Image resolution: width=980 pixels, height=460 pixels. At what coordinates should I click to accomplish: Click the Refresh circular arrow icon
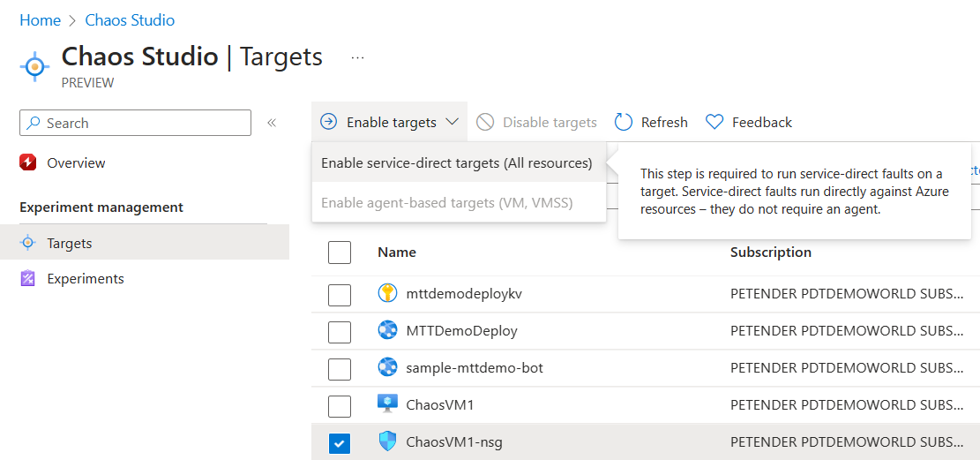624,122
